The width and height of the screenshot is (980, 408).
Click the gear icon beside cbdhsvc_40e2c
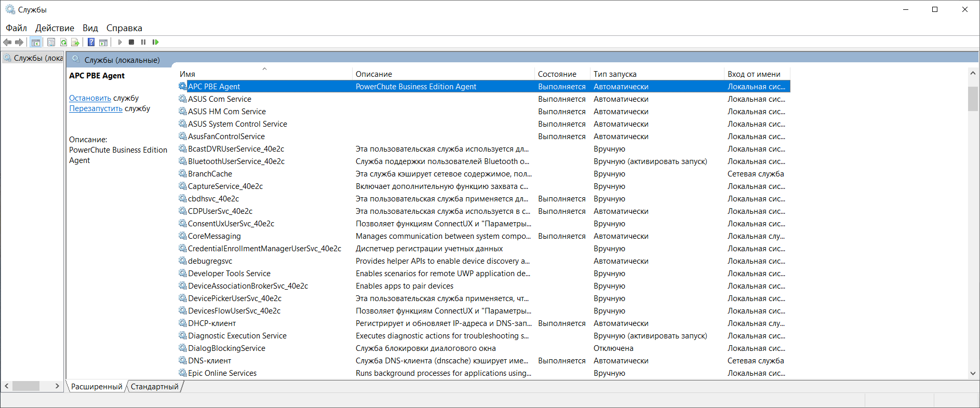[183, 198]
